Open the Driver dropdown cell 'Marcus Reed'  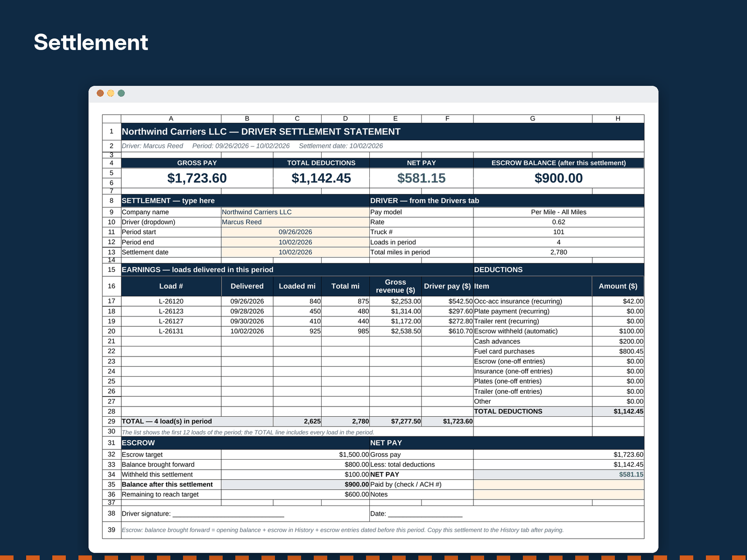(x=295, y=222)
